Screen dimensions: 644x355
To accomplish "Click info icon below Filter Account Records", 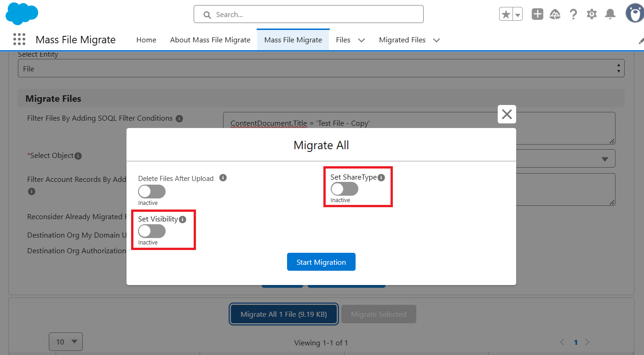I will tap(31, 191).
